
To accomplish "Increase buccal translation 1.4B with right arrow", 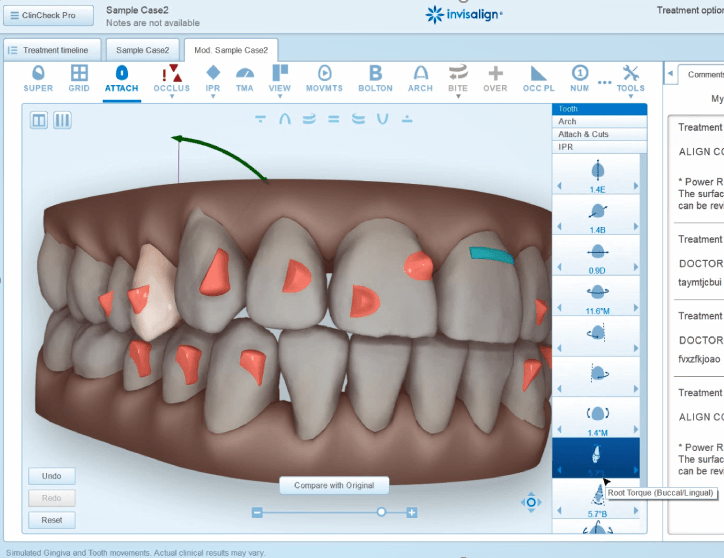I will [x=636, y=226].
